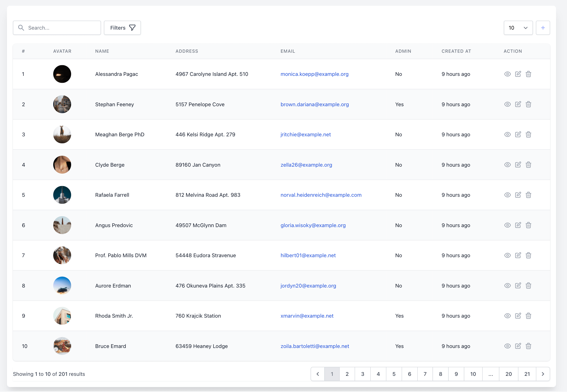This screenshot has width=567, height=392.
Task: Click the plus icon to add a record
Action: (x=543, y=28)
